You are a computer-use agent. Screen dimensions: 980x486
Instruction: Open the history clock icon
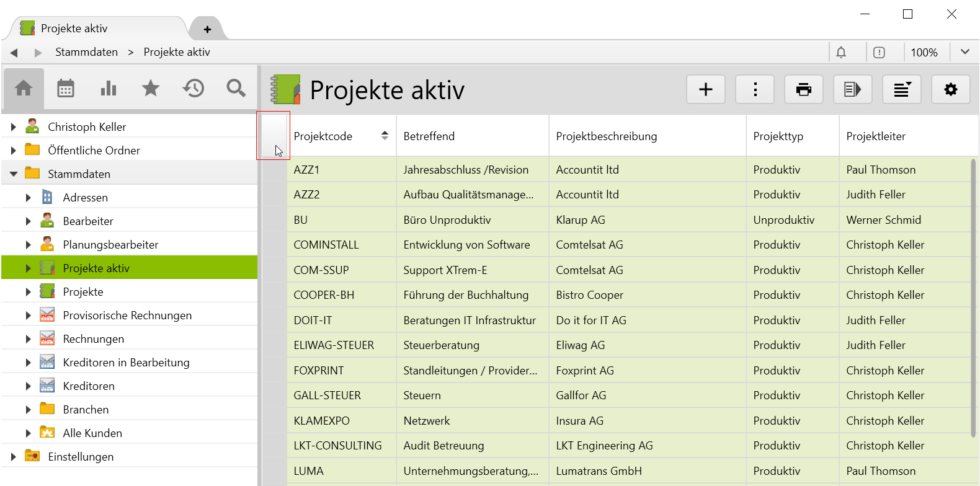point(194,89)
